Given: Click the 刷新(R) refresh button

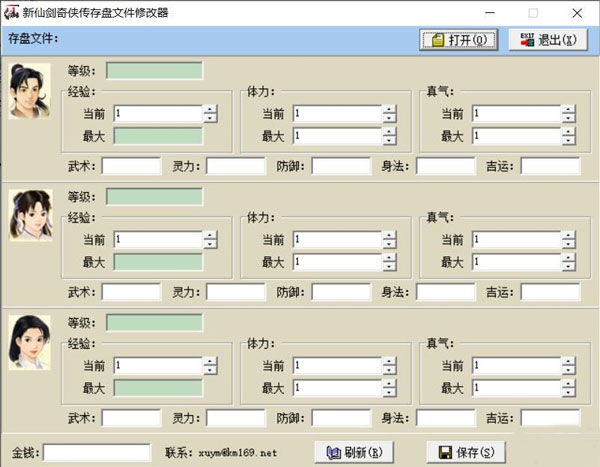Looking at the screenshot, I should 354,452.
